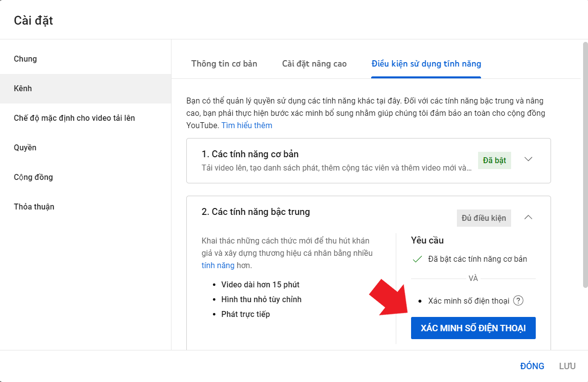Click the XÁC MINH SỐ ĐIỆN THOẠI button
Viewport: 588px width, 382px height.
click(473, 328)
